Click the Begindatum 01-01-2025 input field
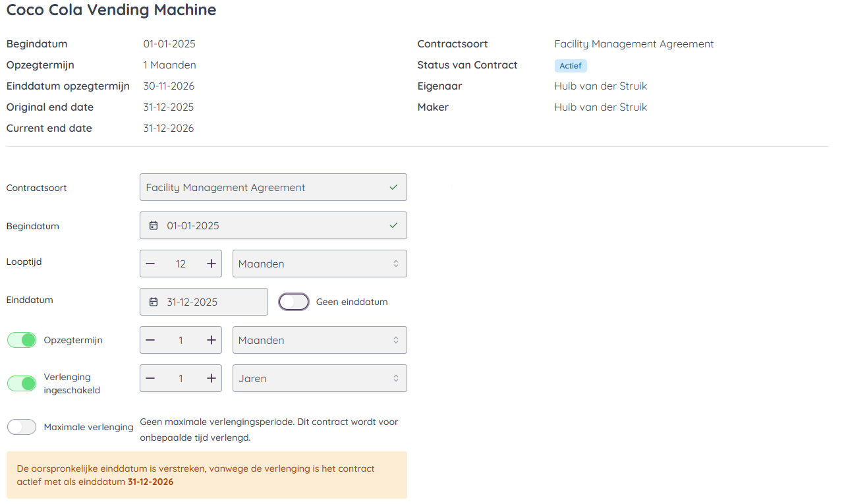Screen dimensions: 846x504 277,225
